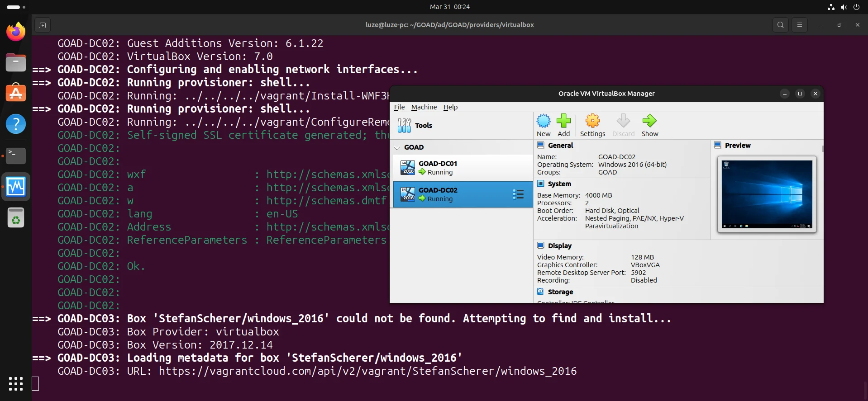Launch Firefox from the dock
This screenshot has height=401, width=868.
coord(16,32)
